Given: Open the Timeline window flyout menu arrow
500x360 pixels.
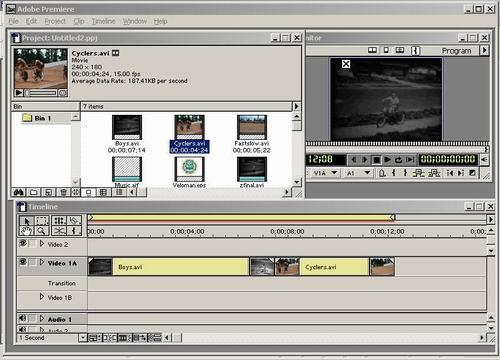Looking at the screenshot, I should pos(490,219).
